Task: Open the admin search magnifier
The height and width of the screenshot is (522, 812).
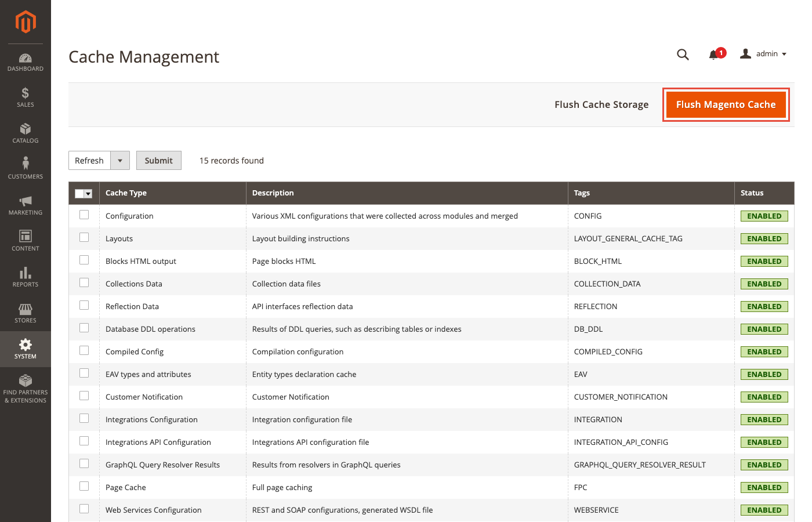Action: [683, 54]
